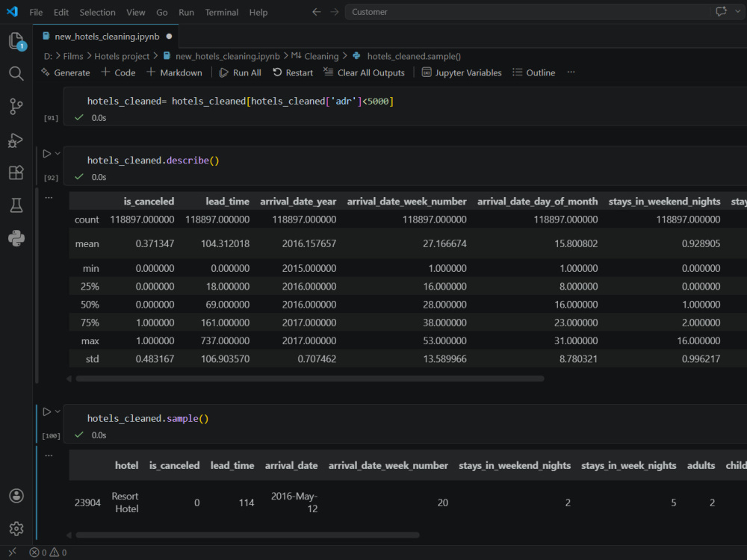Screen dimensions: 747x560
Task: Click the lead_time column header in describe table
Action: tap(227, 202)
